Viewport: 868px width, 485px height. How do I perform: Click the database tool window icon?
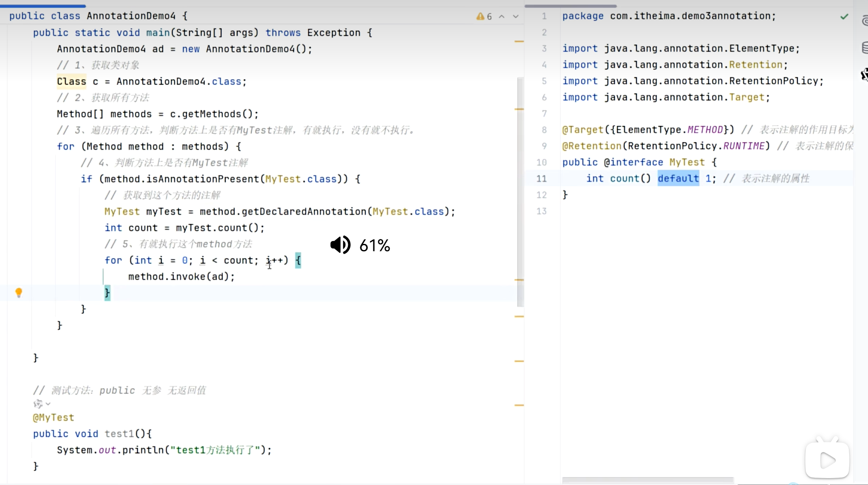tap(865, 48)
